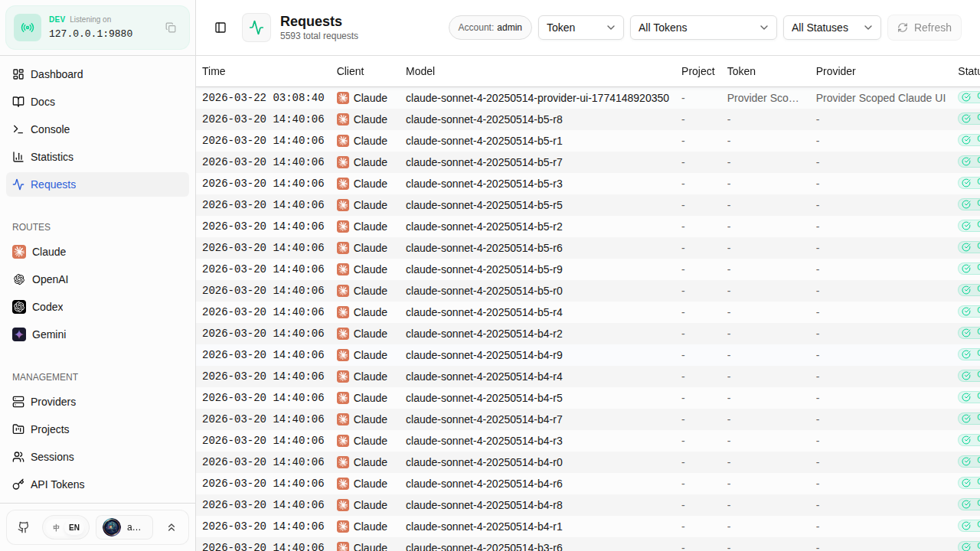Open the Gemini route

[49, 334]
